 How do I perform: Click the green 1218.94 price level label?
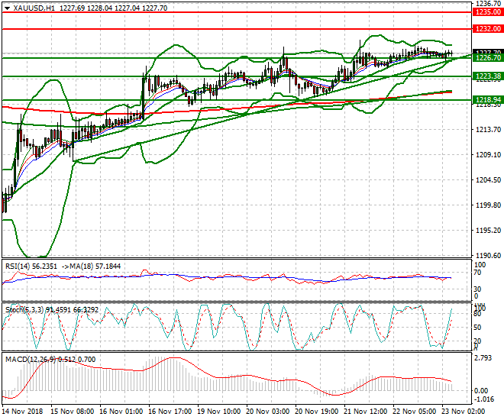pyautogui.click(x=488, y=100)
